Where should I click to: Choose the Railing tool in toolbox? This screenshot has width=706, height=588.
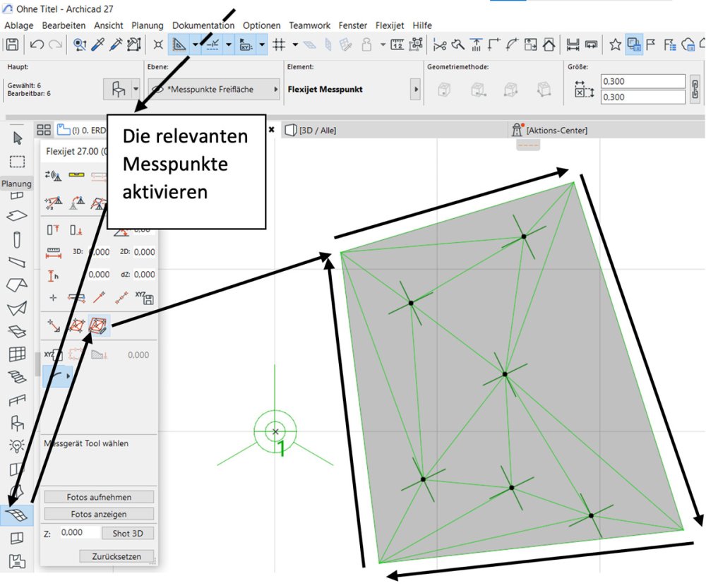17,400
